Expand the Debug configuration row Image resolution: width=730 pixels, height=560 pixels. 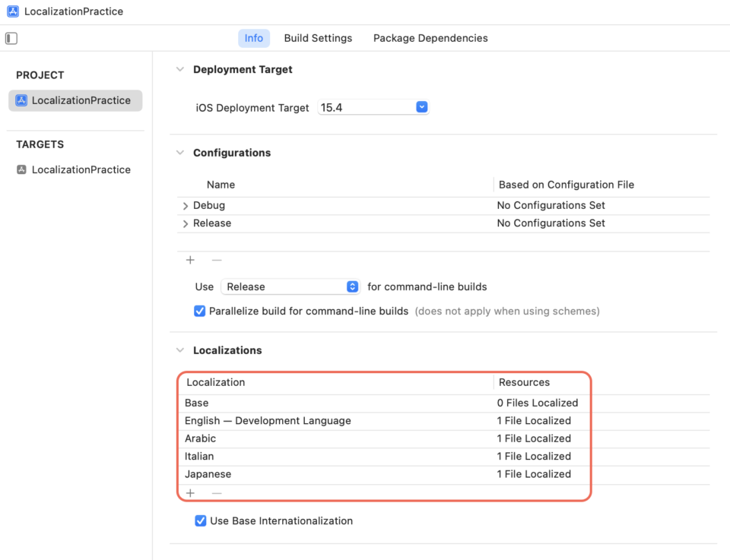tap(185, 205)
